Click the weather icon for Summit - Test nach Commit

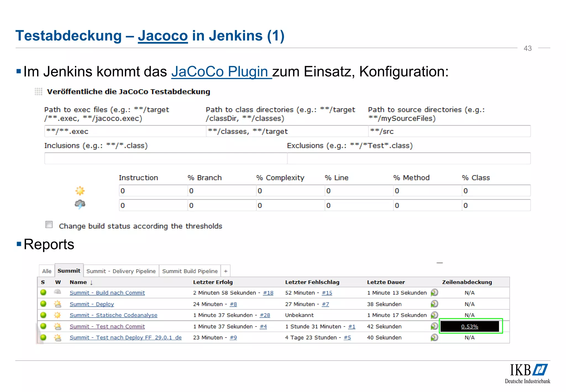point(57,326)
